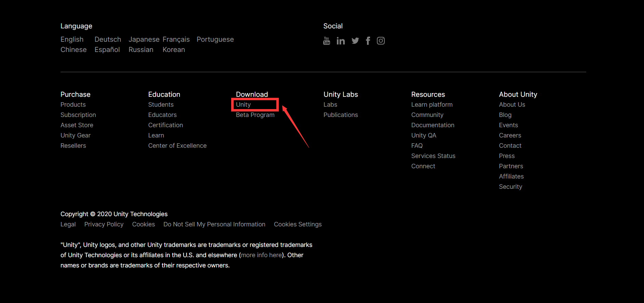The width and height of the screenshot is (644, 303).
Task: Open the Partners link
Action: point(511,166)
